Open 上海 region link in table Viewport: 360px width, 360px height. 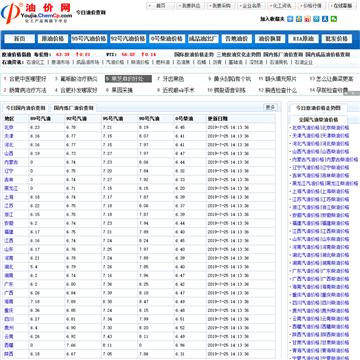(9, 197)
